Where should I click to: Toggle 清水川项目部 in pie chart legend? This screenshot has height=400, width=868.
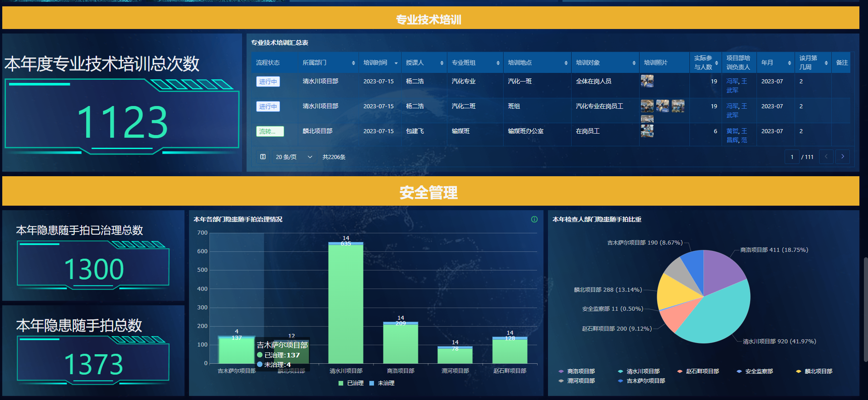click(638, 371)
